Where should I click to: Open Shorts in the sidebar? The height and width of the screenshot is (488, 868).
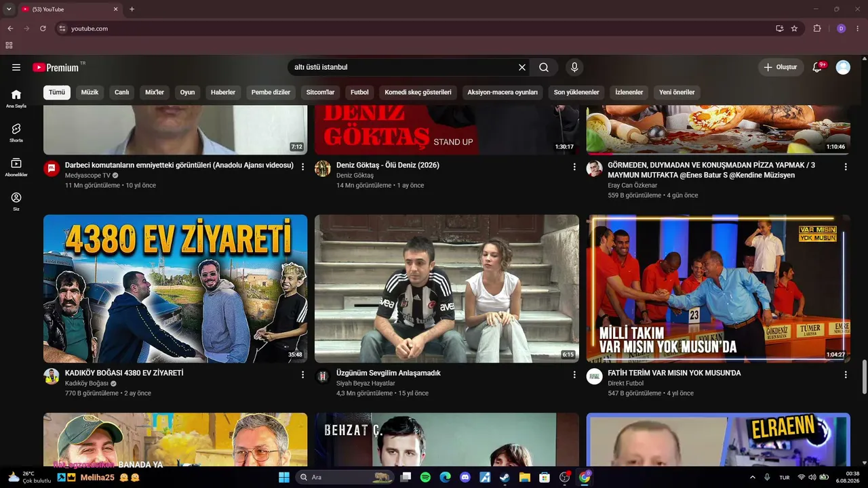pos(16,133)
